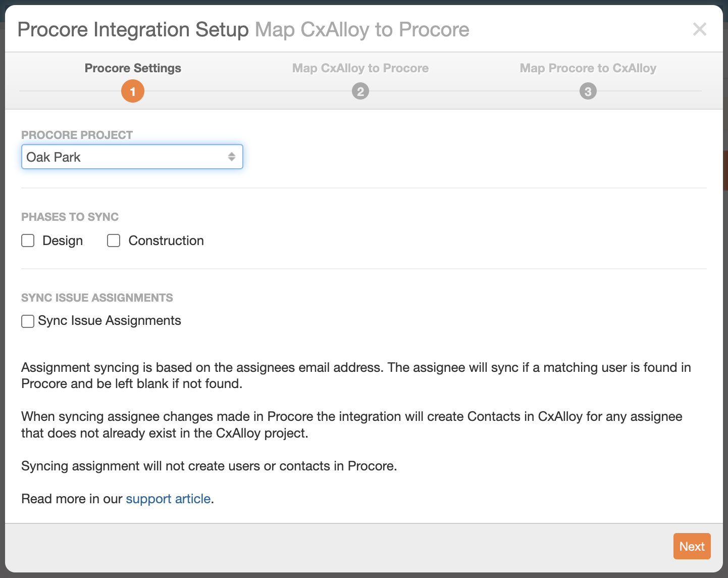Go to Map CxAlloy to Procore step
This screenshot has width=728, height=578.
click(360, 68)
